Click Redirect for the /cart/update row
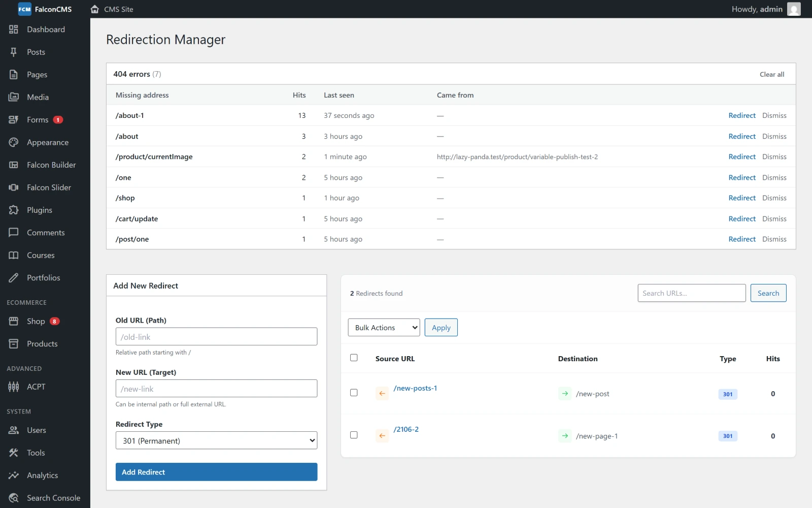812x508 pixels. point(742,218)
